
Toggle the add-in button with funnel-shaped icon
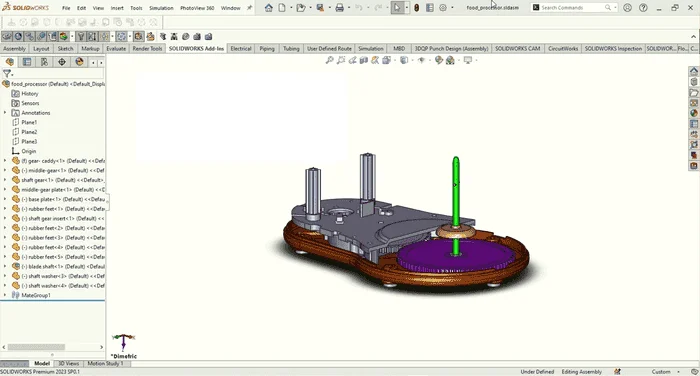coord(81,37)
